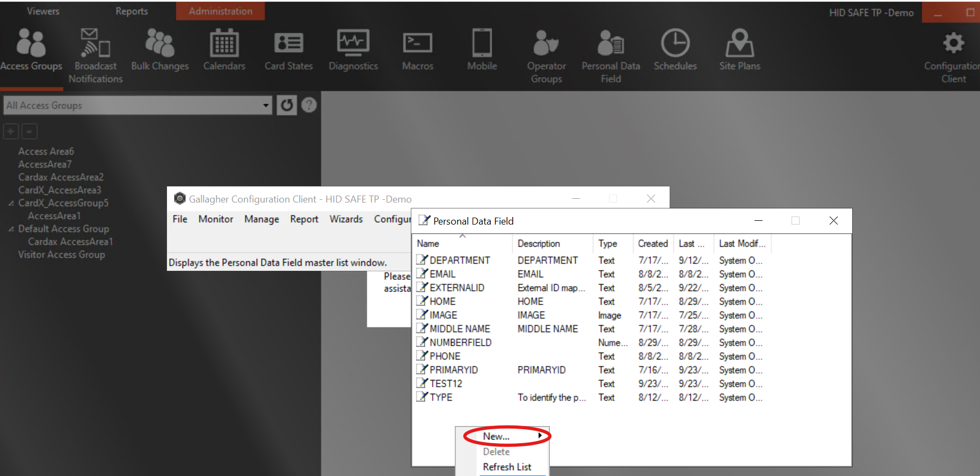Switch to the Viewers tab
The height and width of the screenshot is (476, 980).
(x=43, y=11)
